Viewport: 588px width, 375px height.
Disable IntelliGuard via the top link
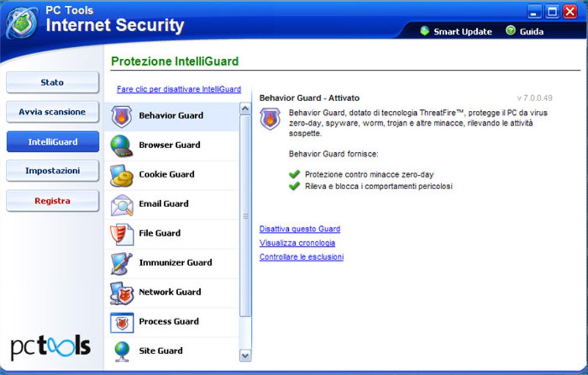179,89
